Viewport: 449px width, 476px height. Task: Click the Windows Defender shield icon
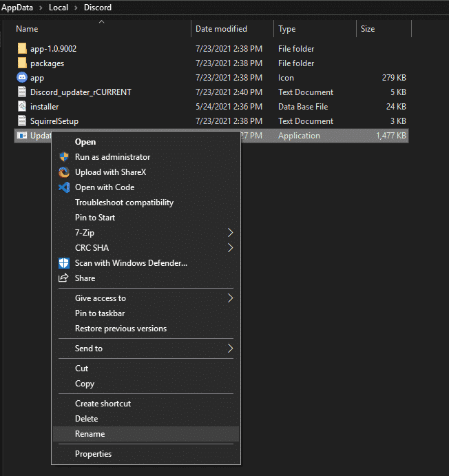click(64, 263)
